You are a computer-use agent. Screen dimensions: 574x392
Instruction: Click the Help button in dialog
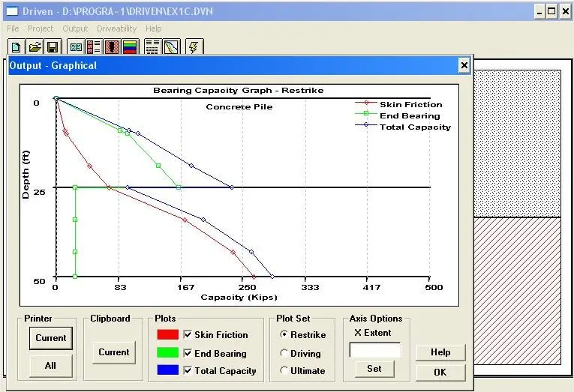(440, 352)
